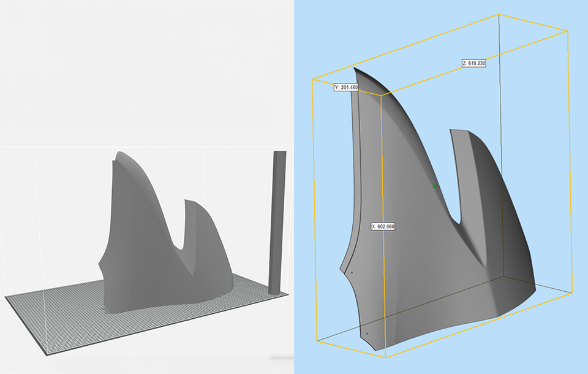Screen dimensions: 588x374
Task: Select the tall gray pillar object
Action: pyautogui.click(x=278, y=223)
